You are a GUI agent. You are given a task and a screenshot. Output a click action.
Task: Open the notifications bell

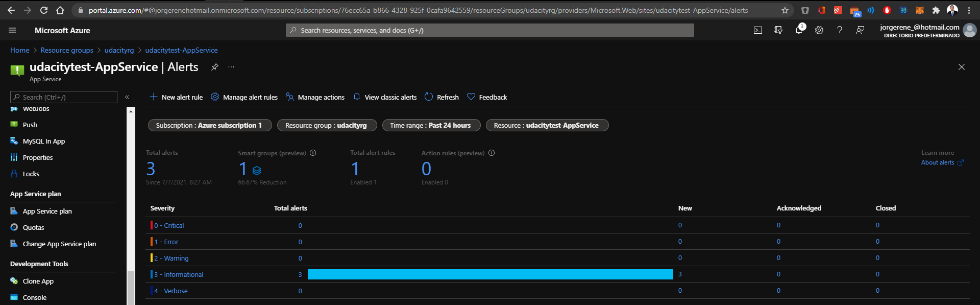799,31
